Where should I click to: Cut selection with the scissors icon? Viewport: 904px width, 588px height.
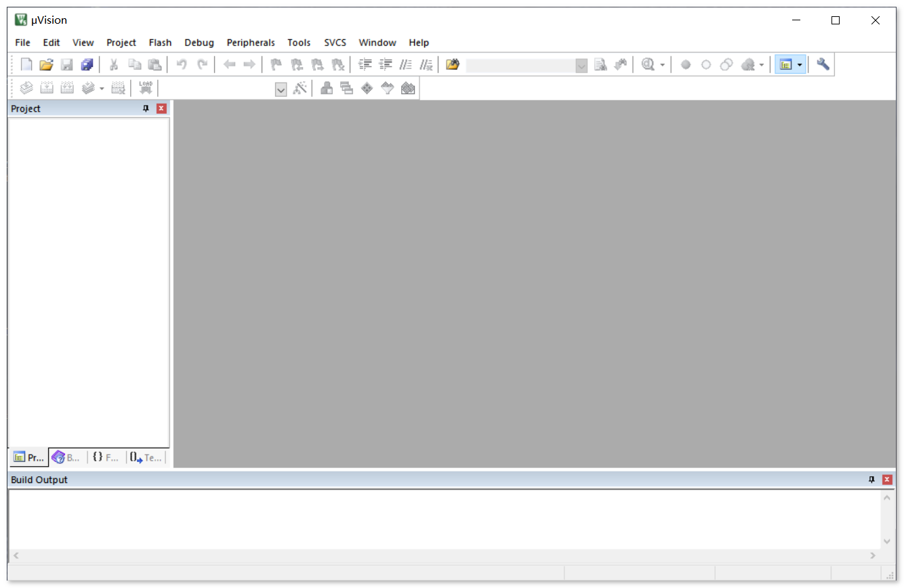point(114,65)
